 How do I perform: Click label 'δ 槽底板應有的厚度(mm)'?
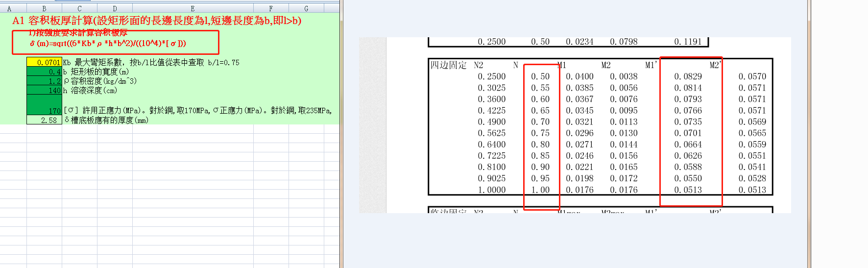(x=106, y=120)
